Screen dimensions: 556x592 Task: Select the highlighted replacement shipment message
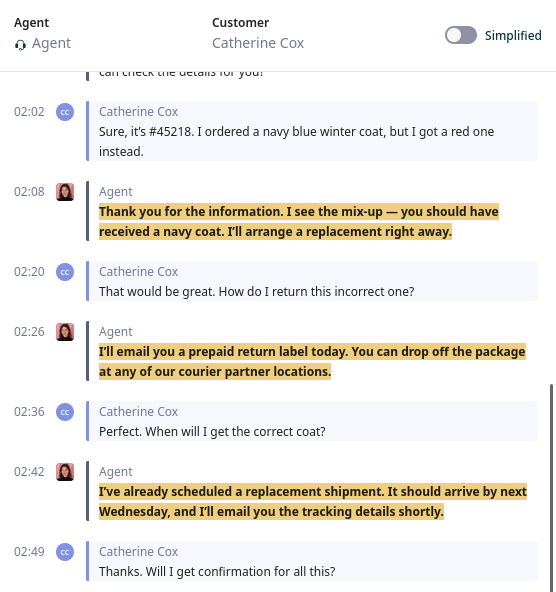pos(313,502)
